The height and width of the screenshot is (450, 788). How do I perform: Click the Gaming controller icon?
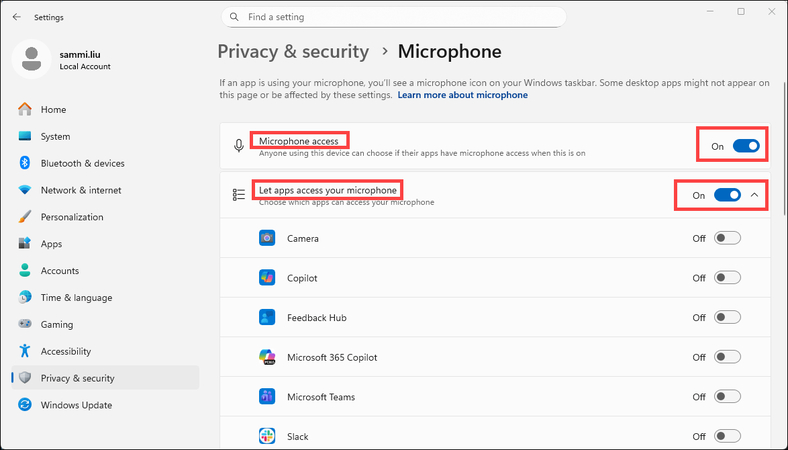pos(25,324)
